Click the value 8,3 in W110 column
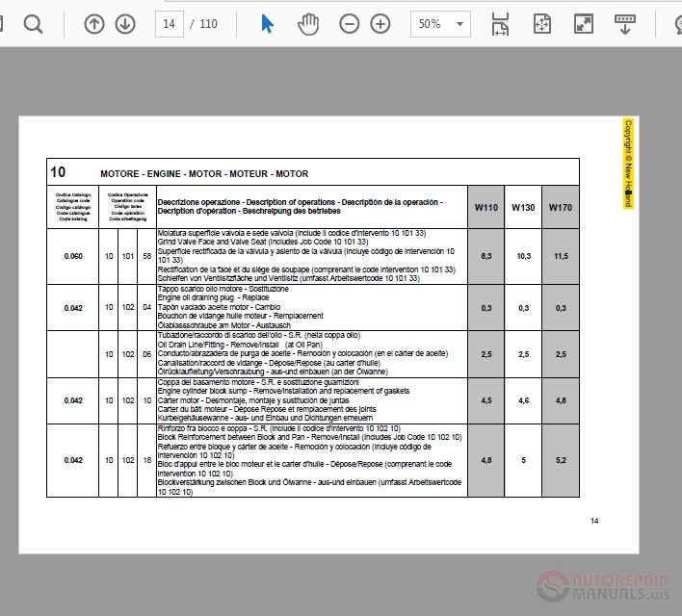This screenshot has width=682, height=616. pos(486,256)
